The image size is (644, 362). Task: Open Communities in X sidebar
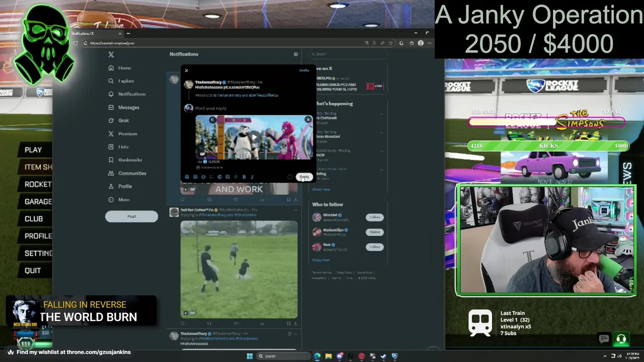click(x=127, y=173)
